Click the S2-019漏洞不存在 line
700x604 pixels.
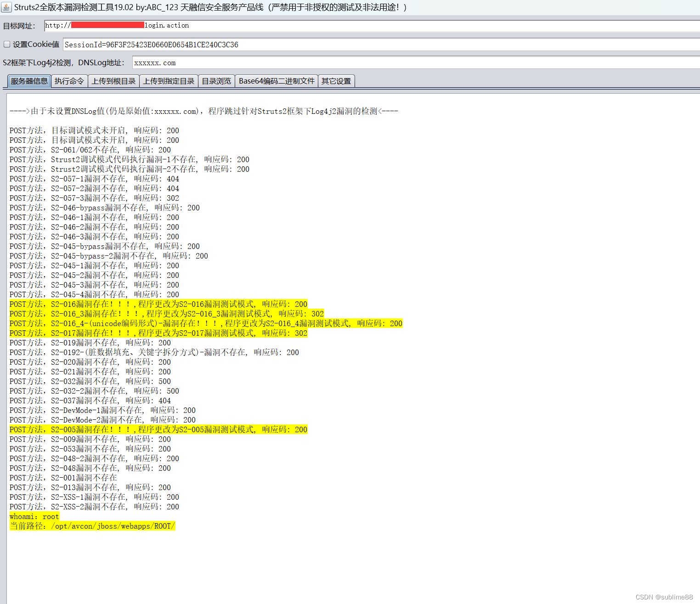[90, 343]
